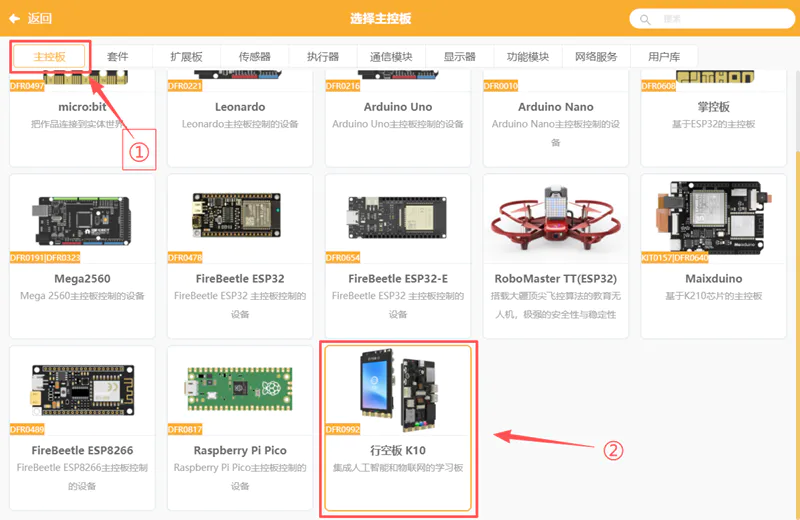Click the FireBeetle ESP8266 title
800x520 pixels.
coord(82,450)
